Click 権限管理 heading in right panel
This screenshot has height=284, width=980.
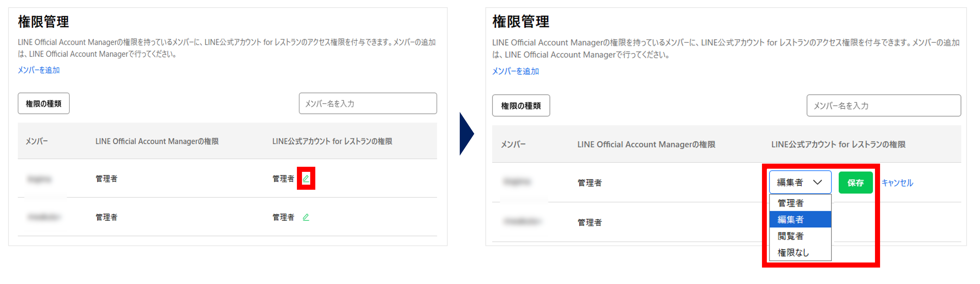[520, 22]
